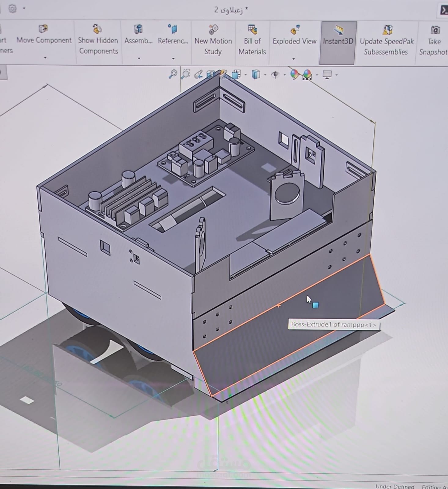Expand the View Settings dropdown arrow

336,75
